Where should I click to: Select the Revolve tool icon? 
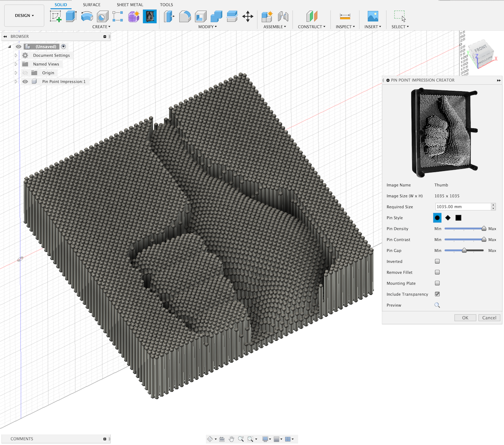(87, 16)
